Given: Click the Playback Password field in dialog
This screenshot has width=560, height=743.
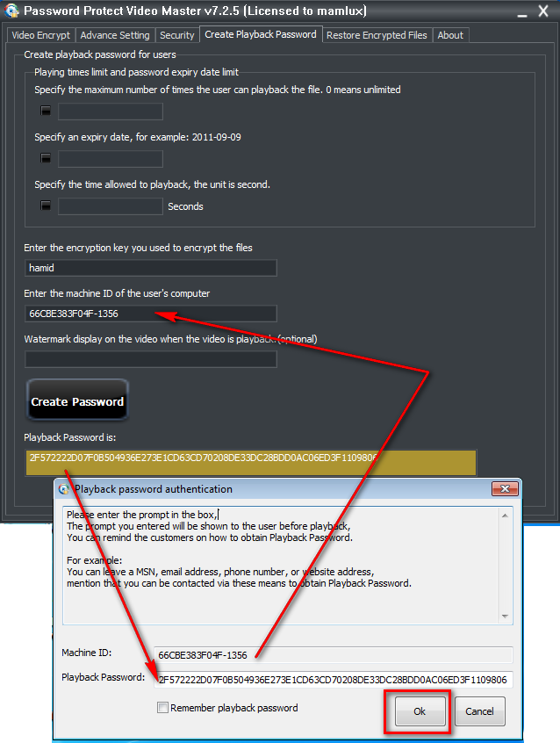Looking at the screenshot, I should [x=333, y=680].
